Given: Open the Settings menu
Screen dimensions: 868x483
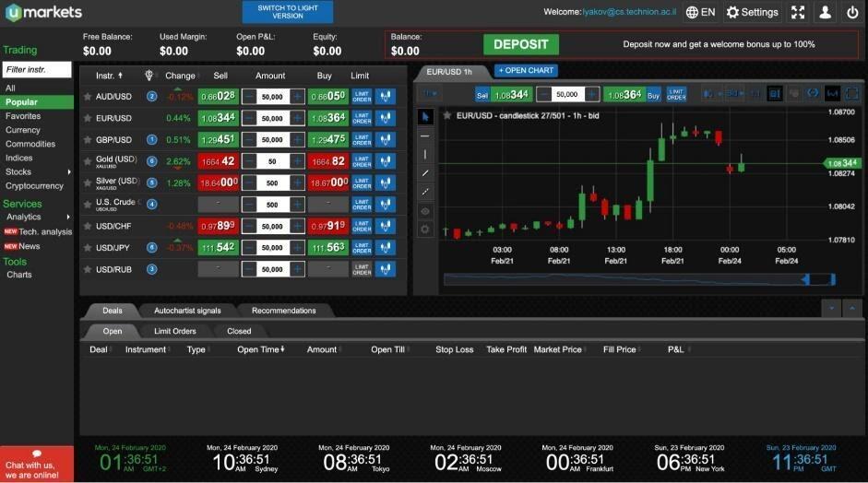Looking at the screenshot, I should pyautogui.click(x=753, y=12).
